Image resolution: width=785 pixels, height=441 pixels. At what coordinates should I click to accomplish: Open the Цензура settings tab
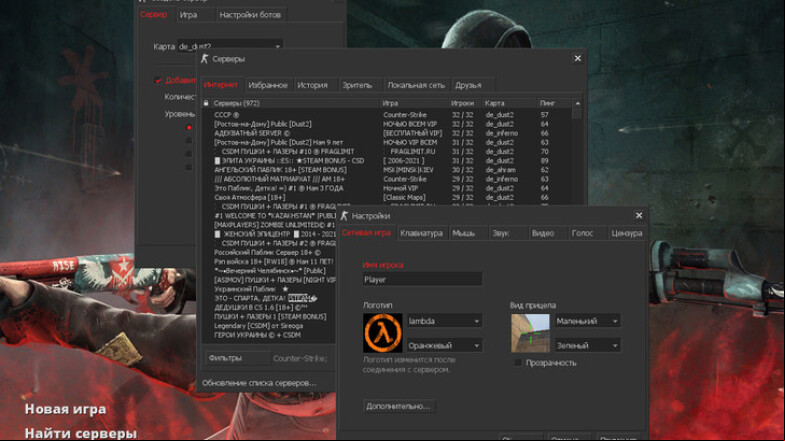pyautogui.click(x=626, y=233)
